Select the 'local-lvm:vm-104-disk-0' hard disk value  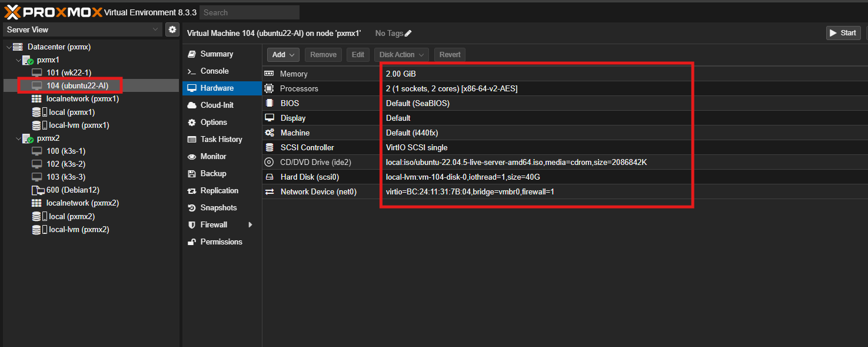(x=463, y=177)
